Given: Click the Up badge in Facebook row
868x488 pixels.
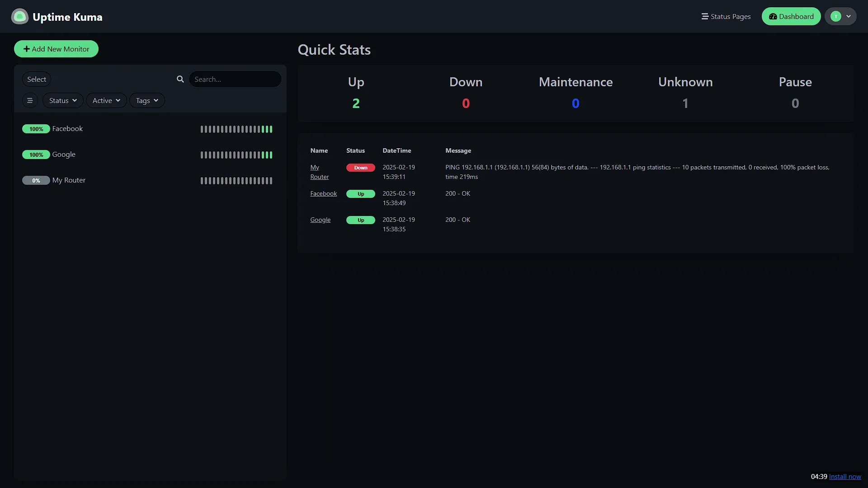Looking at the screenshot, I should tap(361, 194).
